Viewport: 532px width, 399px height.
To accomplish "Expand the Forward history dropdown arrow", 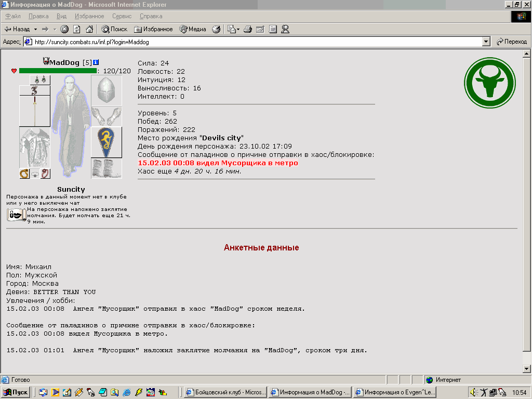I will [x=55, y=29].
